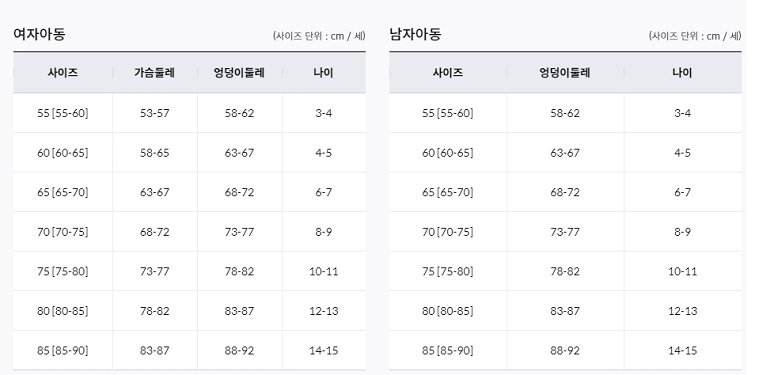Click the size unit note above 여자아동 table

(319, 36)
